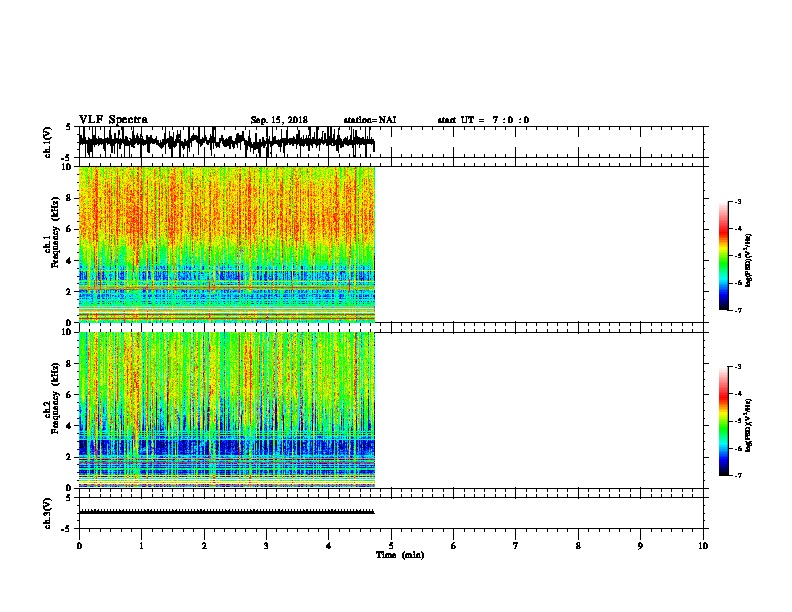
Task: Click the "6" kHz tick on ch.1 frequency axis
Action: 69,229
